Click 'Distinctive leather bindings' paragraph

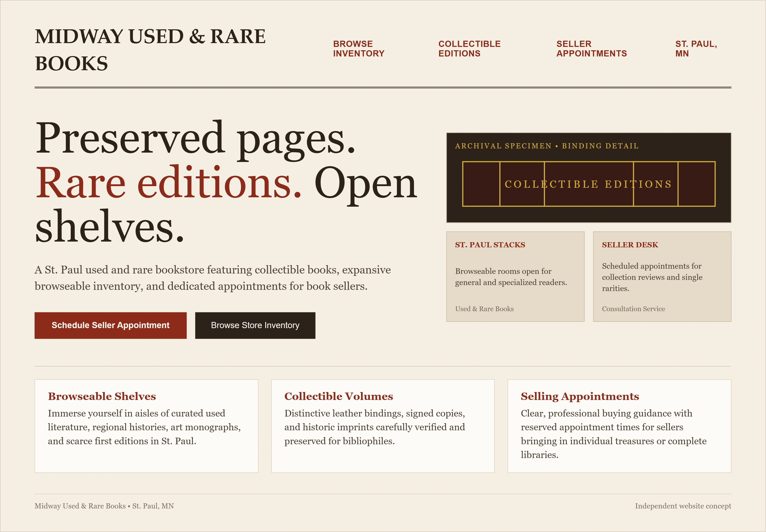click(375, 427)
